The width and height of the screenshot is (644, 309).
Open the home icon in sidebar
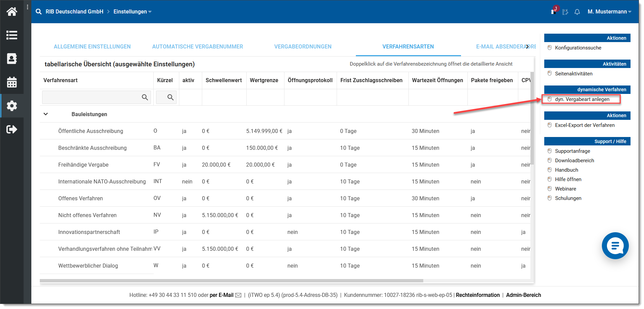pos(12,12)
